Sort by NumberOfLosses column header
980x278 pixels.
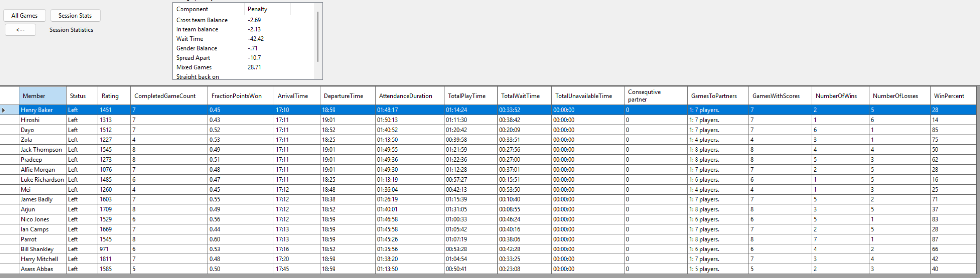click(899, 96)
